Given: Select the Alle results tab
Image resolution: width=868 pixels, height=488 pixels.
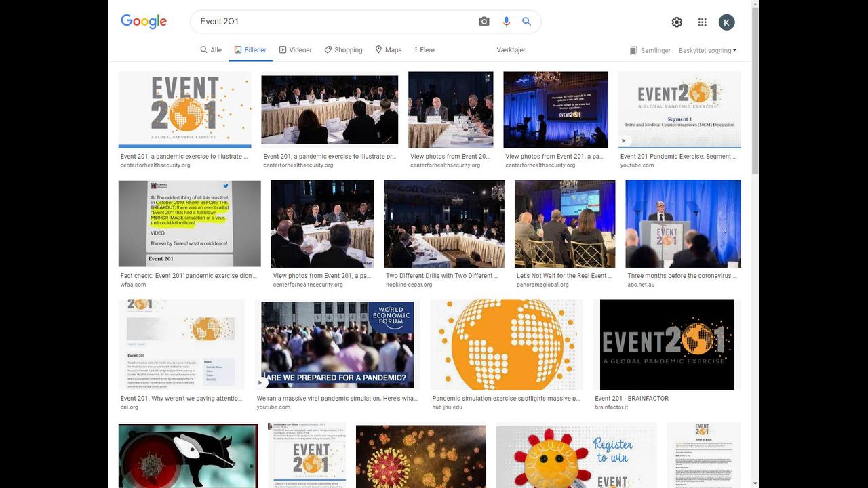Looking at the screenshot, I should pyautogui.click(x=211, y=50).
